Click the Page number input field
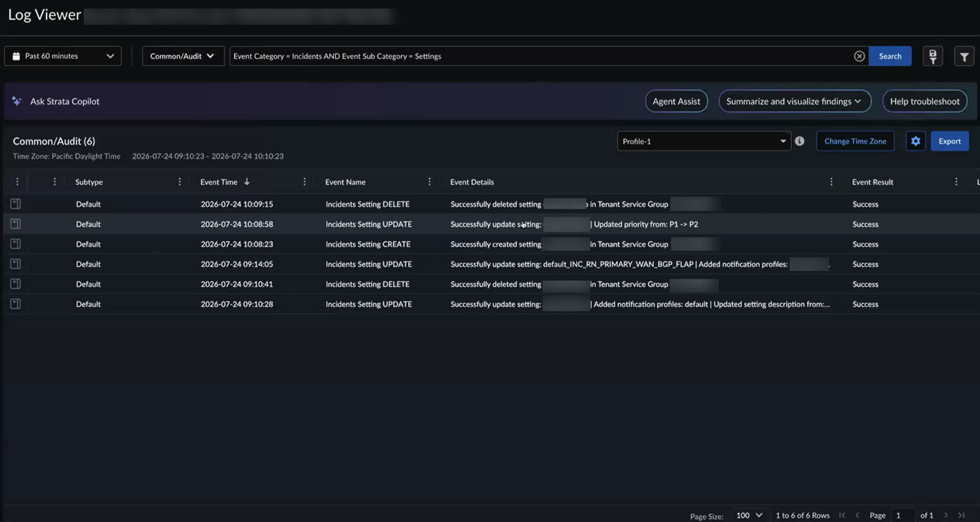The height and width of the screenshot is (522, 980). (x=902, y=515)
